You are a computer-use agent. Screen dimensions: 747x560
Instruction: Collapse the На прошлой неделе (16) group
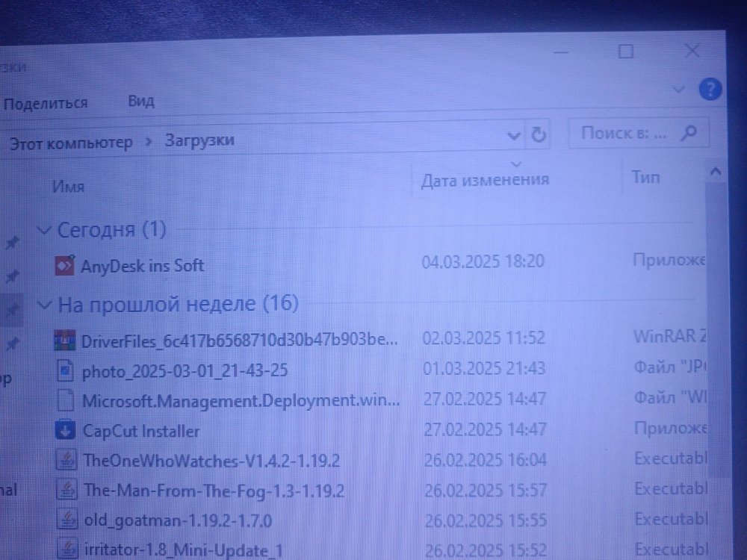pyautogui.click(x=45, y=305)
